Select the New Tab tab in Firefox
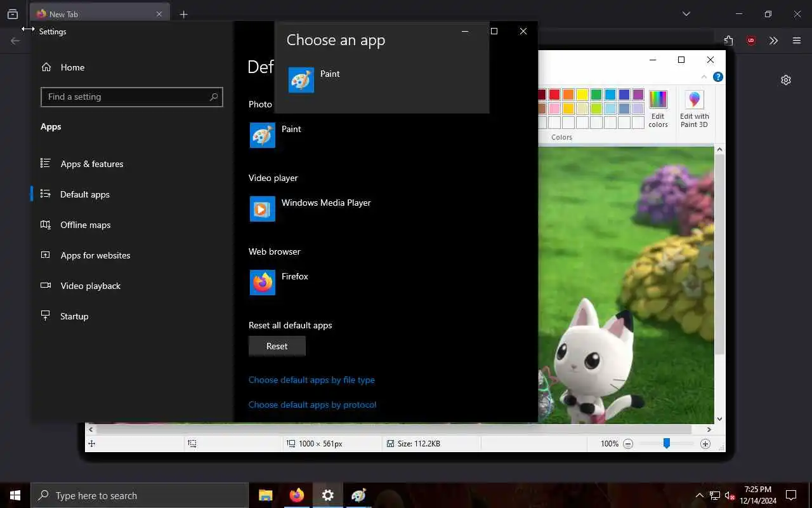The width and height of the screenshot is (812, 508). [100, 14]
